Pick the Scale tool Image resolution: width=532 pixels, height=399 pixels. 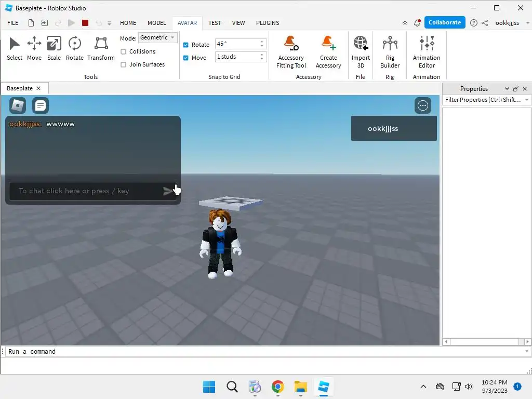coord(54,48)
